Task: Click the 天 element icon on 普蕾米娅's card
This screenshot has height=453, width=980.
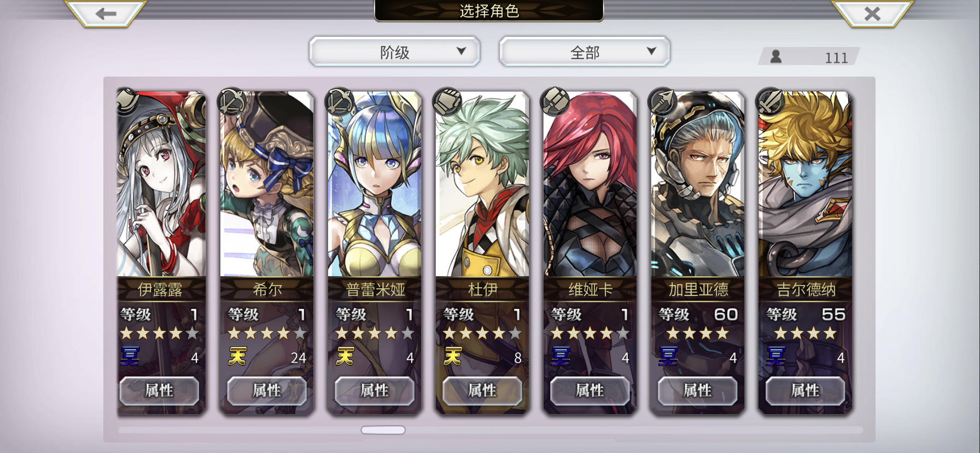Action: [345, 357]
